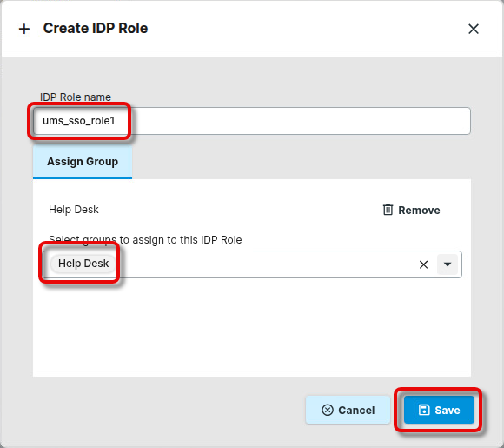Screen dimensions: 504x448
Task: Click the Select groups to assign label
Action: click(145, 240)
